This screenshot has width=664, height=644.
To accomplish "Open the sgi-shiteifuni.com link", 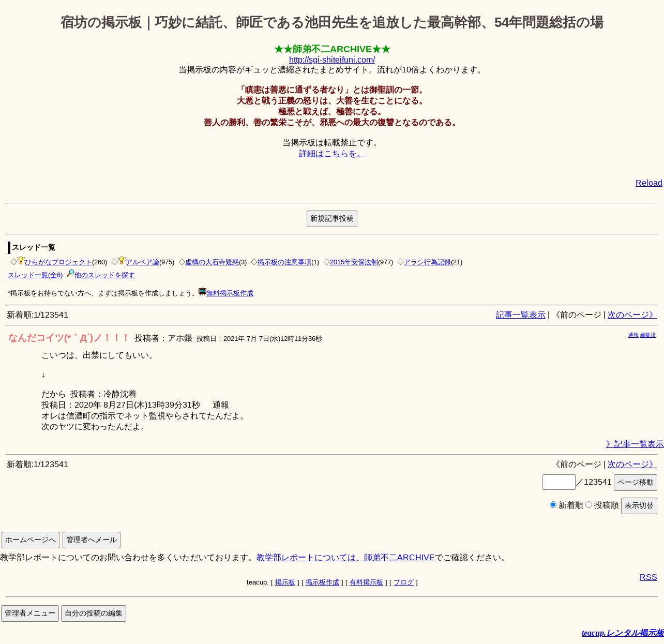I will click(x=332, y=60).
